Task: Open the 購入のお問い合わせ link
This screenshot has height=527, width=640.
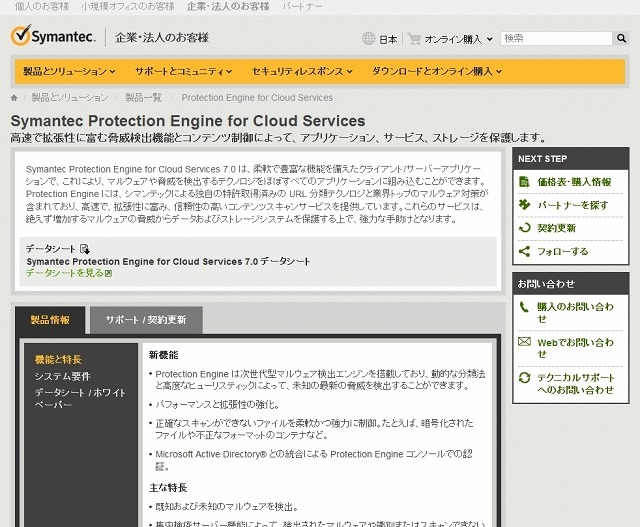Action: (575, 313)
